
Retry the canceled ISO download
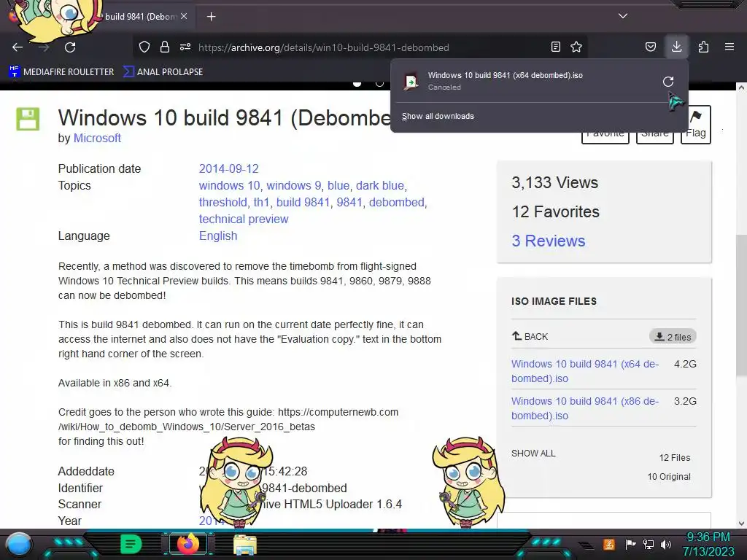668,82
